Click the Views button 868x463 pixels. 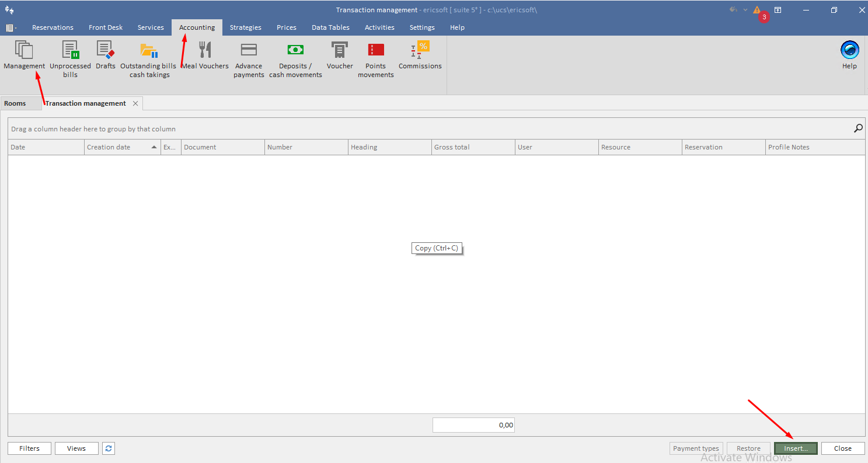(x=76, y=448)
